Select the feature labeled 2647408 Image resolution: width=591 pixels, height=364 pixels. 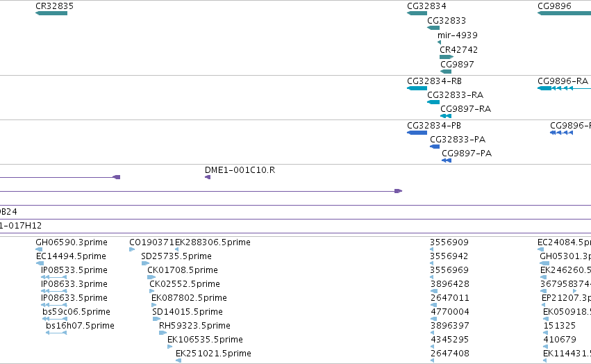pos(449,354)
